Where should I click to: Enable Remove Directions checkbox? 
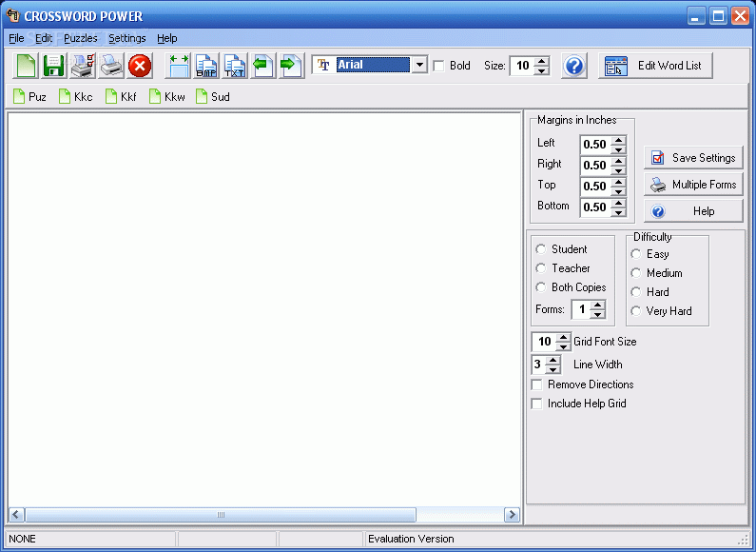[536, 384]
